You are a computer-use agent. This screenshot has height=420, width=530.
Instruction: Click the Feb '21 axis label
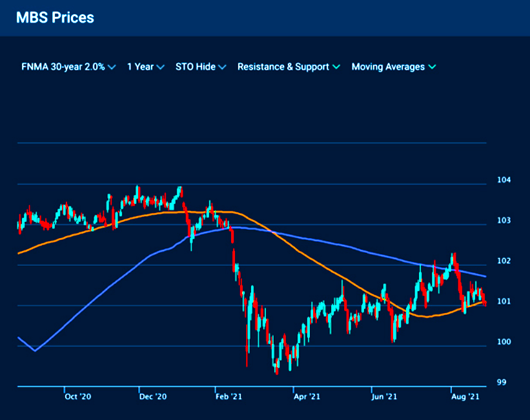pyautogui.click(x=229, y=397)
